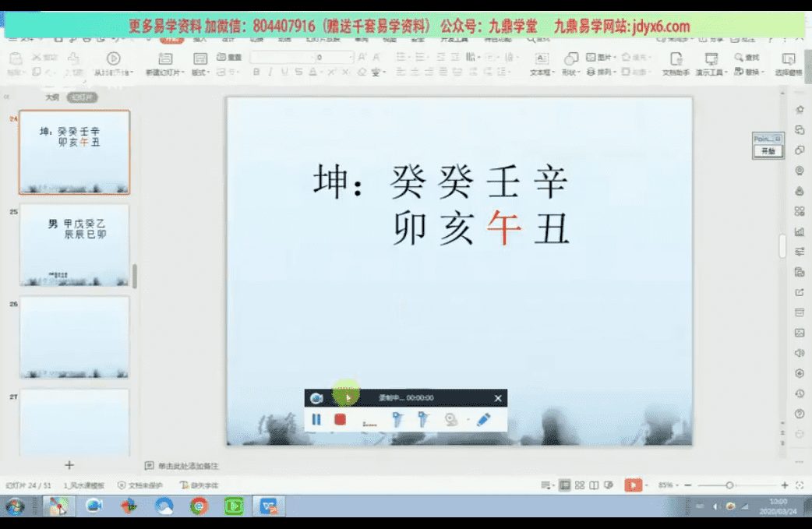Switch to the Outline tab in the slide panel
812x529 pixels.
click(x=51, y=97)
